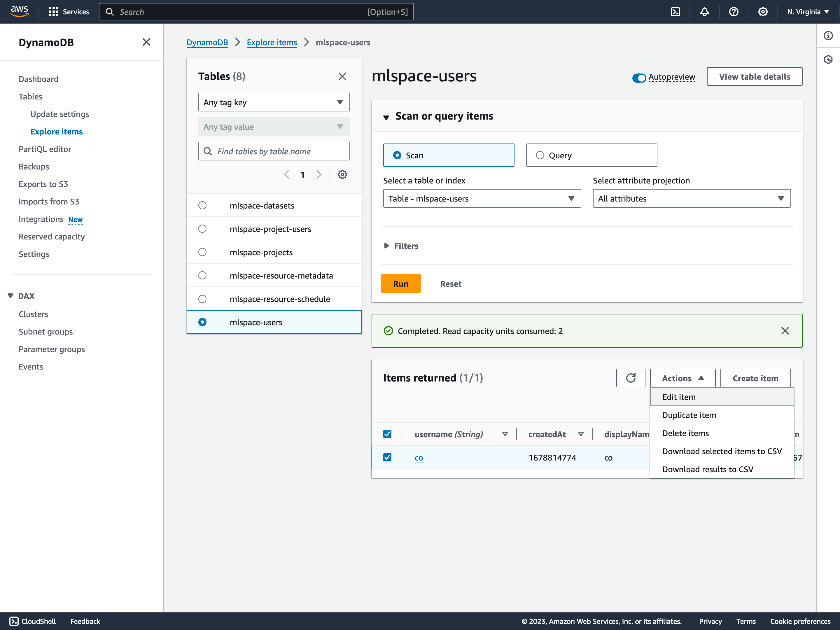Click Feedback in the footer

click(x=85, y=621)
